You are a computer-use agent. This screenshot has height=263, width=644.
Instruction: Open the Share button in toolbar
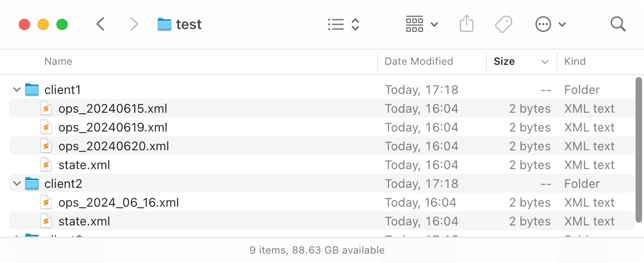point(466,24)
